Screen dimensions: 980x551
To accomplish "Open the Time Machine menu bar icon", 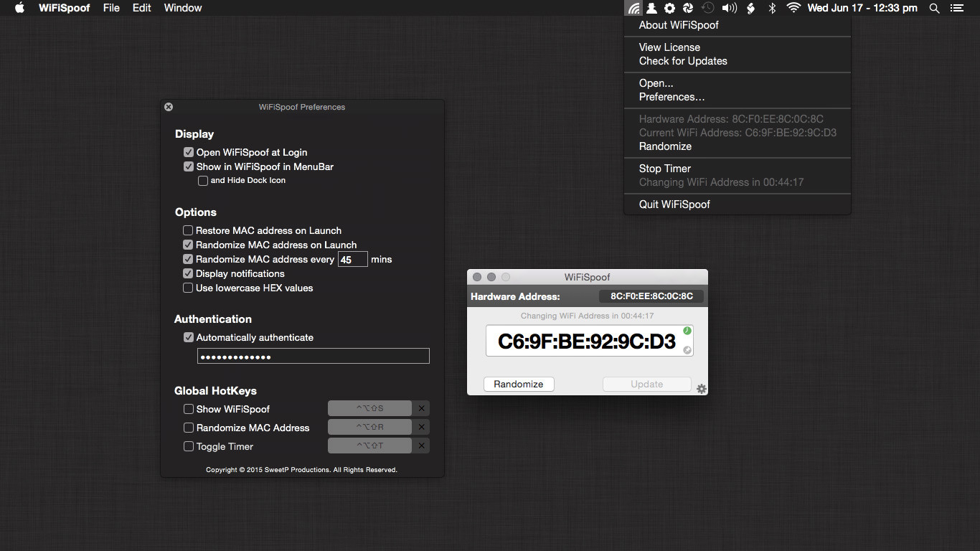I will pyautogui.click(x=708, y=8).
